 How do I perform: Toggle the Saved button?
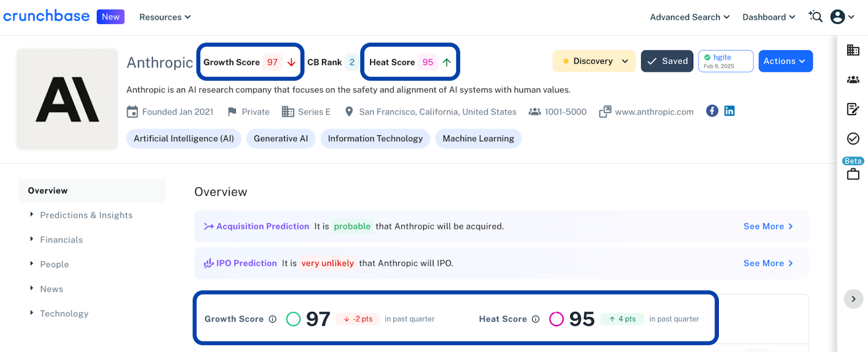(667, 61)
